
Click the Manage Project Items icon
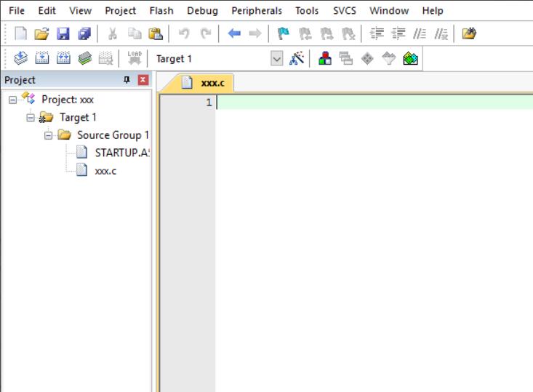[x=321, y=59]
